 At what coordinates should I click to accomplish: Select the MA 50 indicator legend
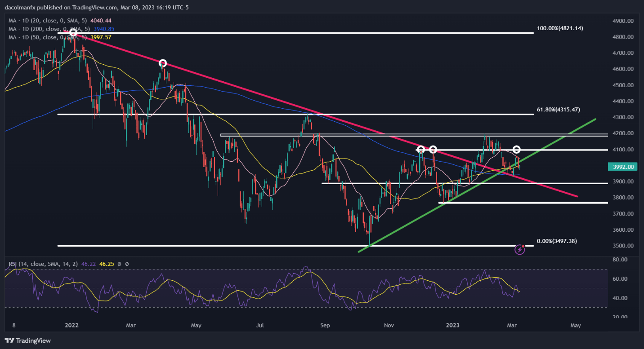(x=60, y=37)
